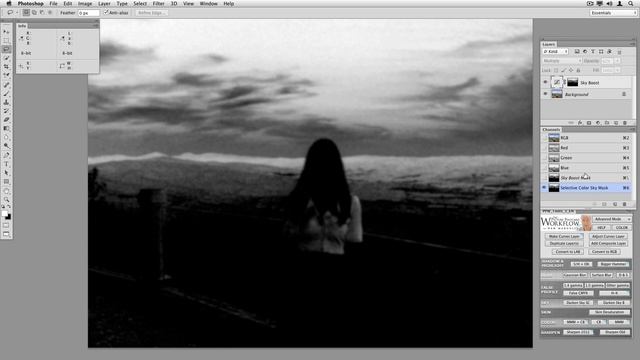Screen dimensions: 640x360
Task: Click Make Curves Layer button
Action: (564, 236)
